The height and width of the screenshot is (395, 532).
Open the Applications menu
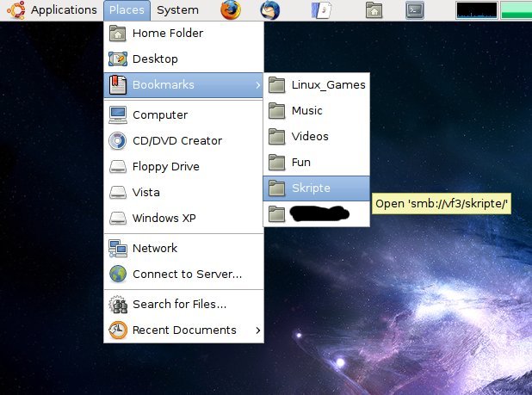64,9
